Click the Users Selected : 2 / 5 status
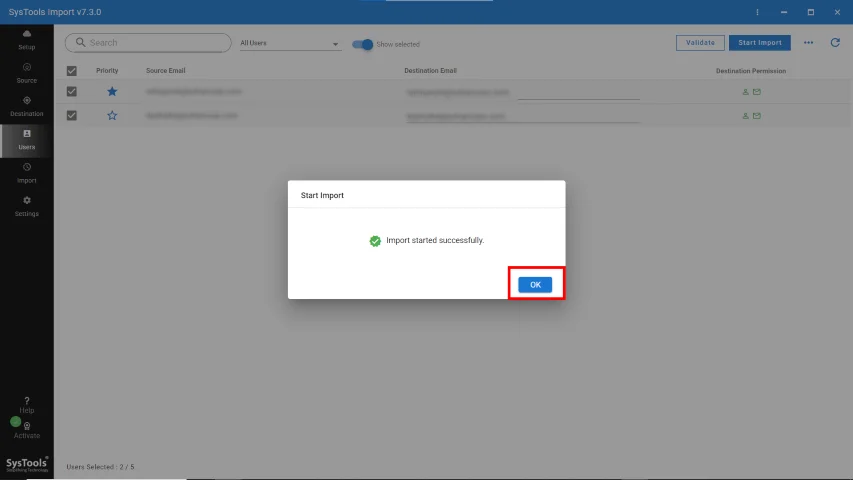Viewport: 853px width, 480px height. (x=100, y=467)
